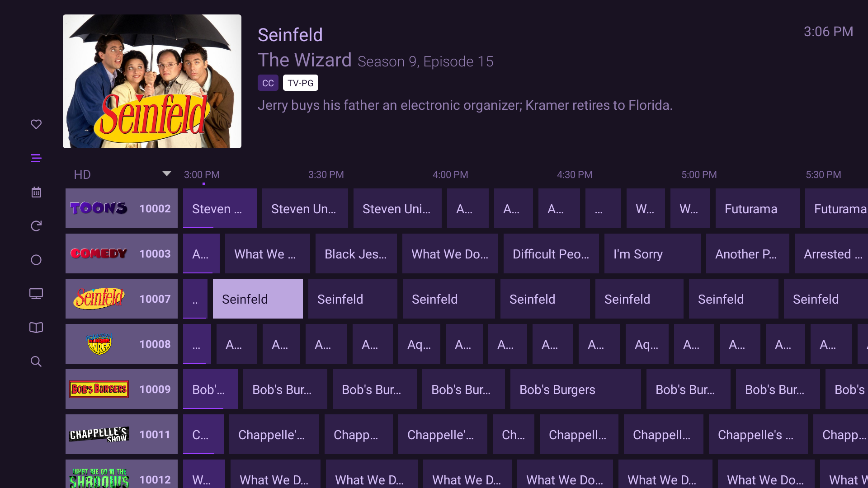
Task: Select the I'm Sorry program listing
Action: (652, 253)
